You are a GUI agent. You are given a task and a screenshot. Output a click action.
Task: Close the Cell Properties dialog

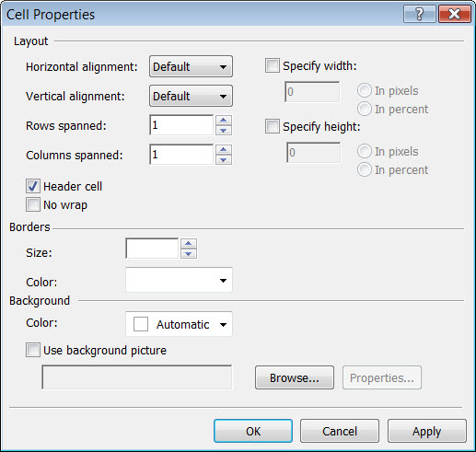tap(455, 14)
